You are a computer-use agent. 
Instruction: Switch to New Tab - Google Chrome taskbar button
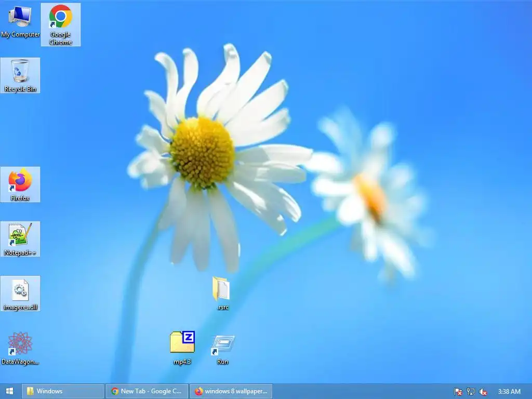coord(147,391)
